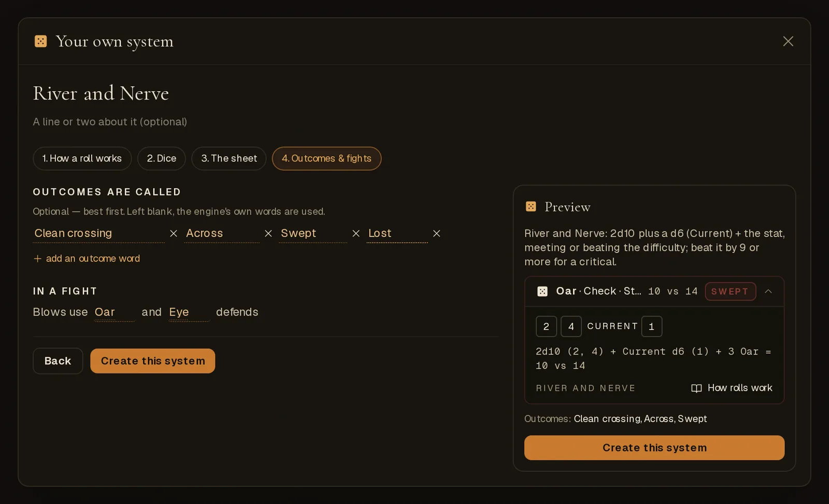Click the River and Nerve rule summary paragraph
829x504 pixels.
654,248
